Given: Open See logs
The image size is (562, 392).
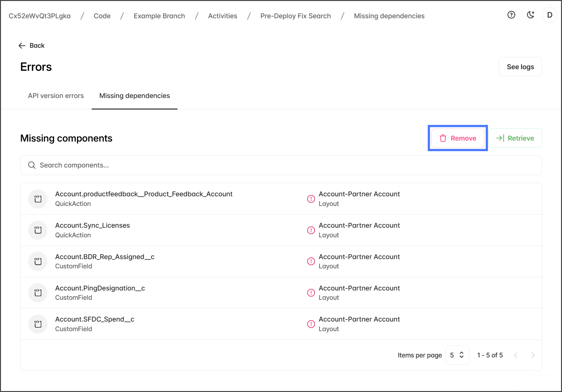Looking at the screenshot, I should coord(520,67).
